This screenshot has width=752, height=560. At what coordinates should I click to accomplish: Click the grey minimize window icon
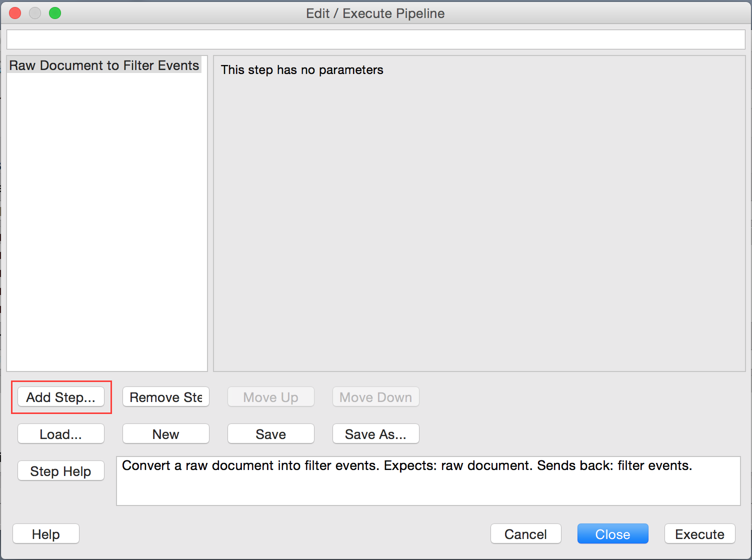pos(35,13)
